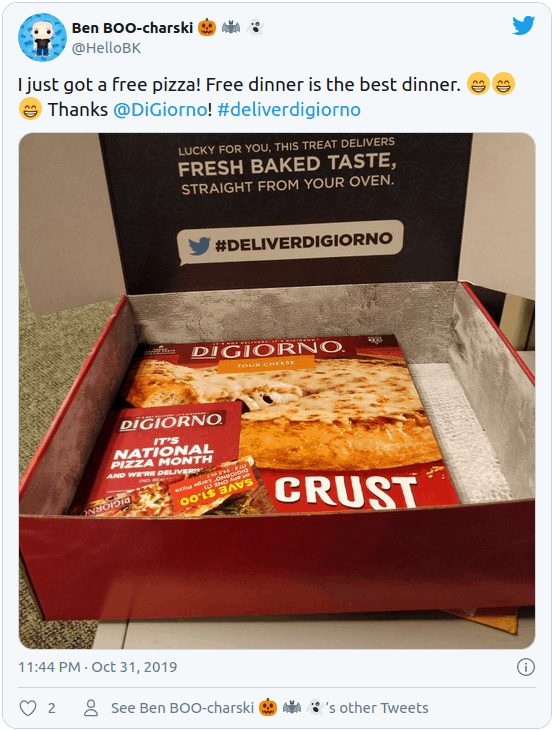Click the #DELIVERDIGIORNO banner in the photo
553x730 pixels.
290,243
